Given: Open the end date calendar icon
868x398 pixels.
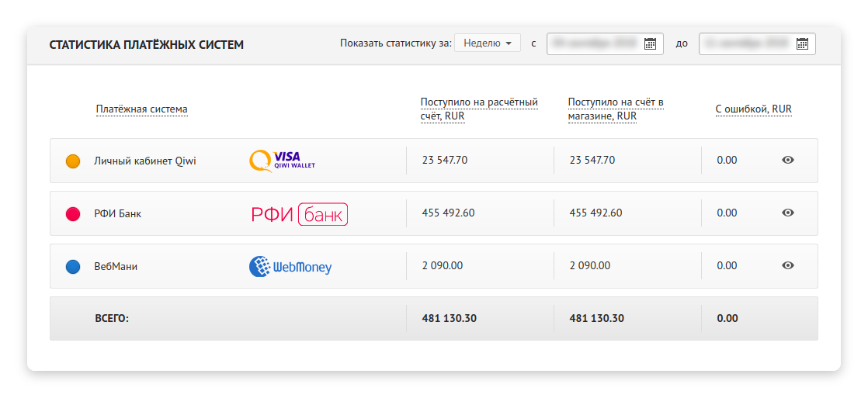Looking at the screenshot, I should (x=803, y=43).
